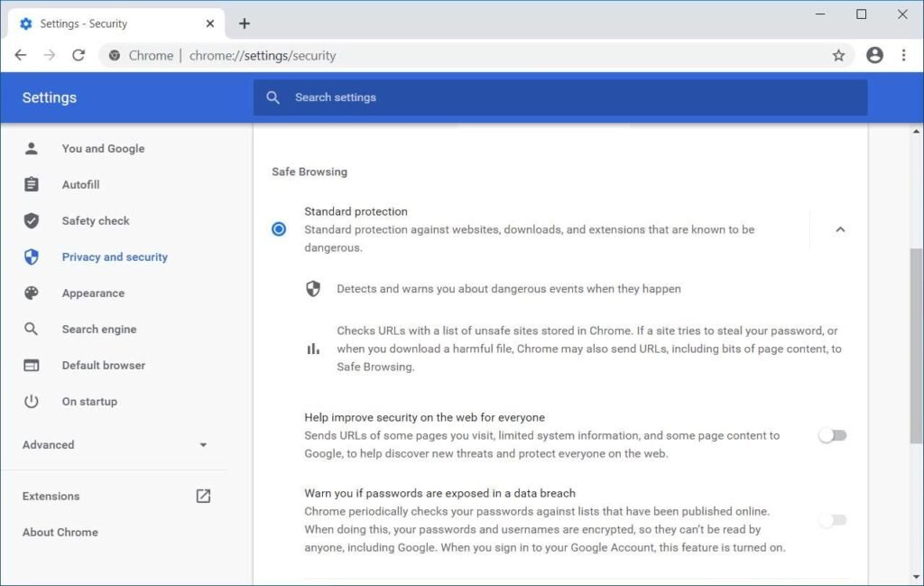
Task: Click the Extensions external link icon
Action: (x=203, y=496)
